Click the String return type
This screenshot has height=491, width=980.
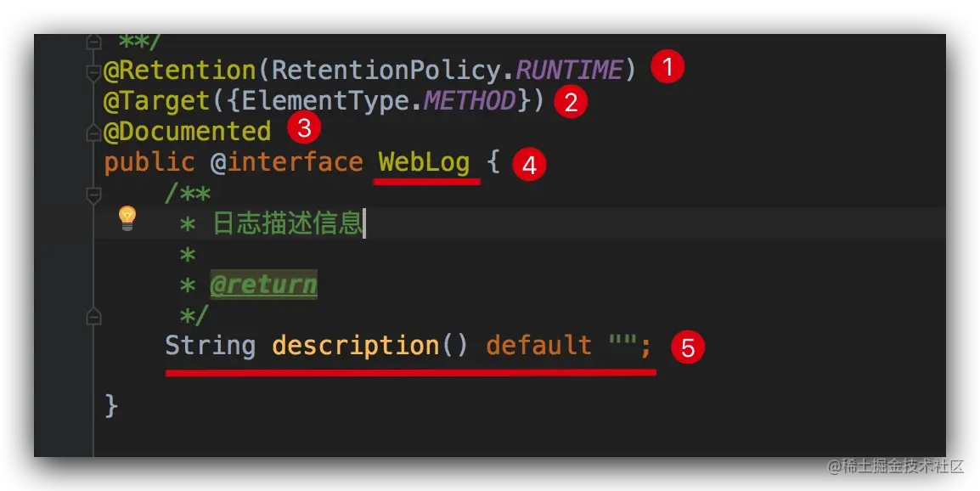pos(211,346)
